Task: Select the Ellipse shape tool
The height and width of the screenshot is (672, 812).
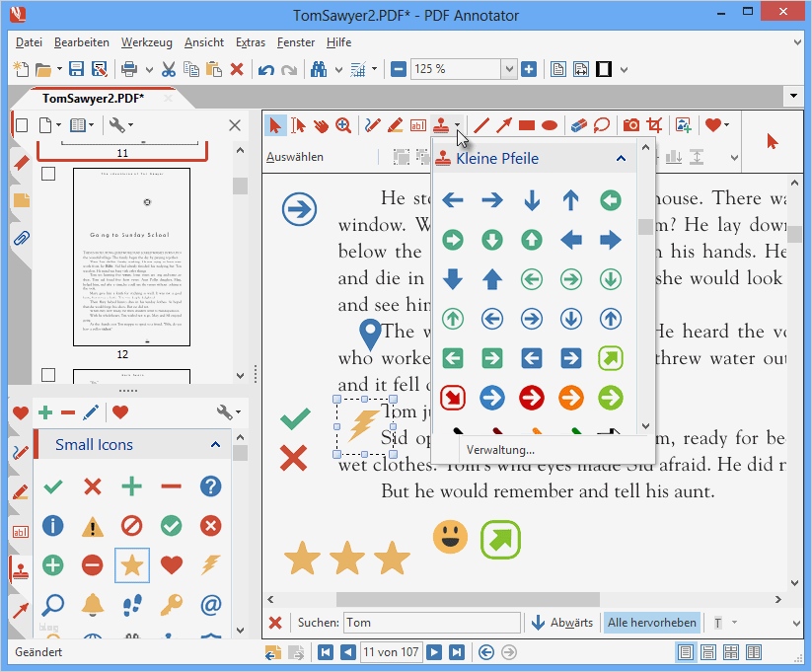Action: click(x=550, y=125)
